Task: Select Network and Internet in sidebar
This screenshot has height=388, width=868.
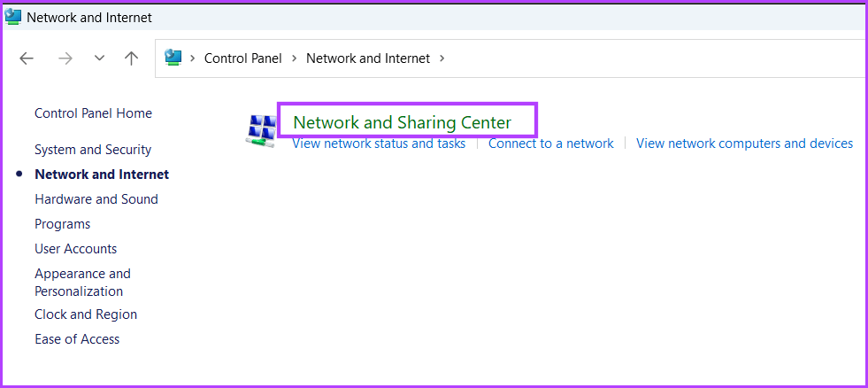Action: coord(102,174)
